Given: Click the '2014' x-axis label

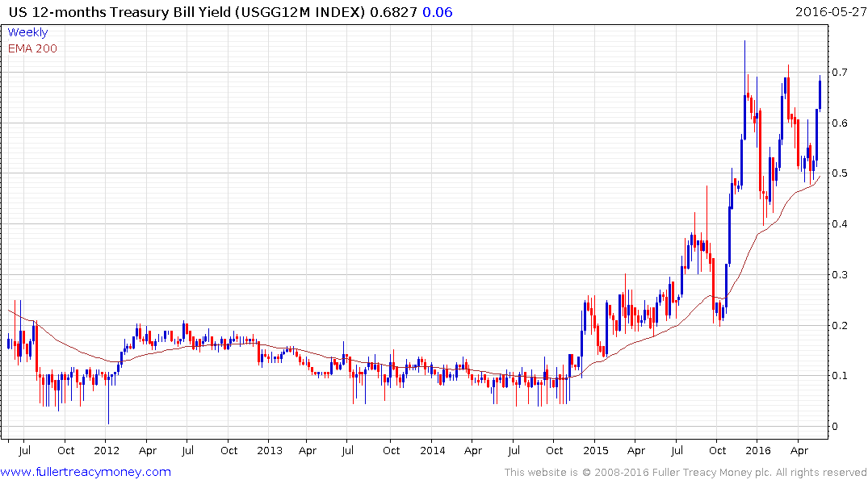Looking at the screenshot, I should click(x=432, y=451).
